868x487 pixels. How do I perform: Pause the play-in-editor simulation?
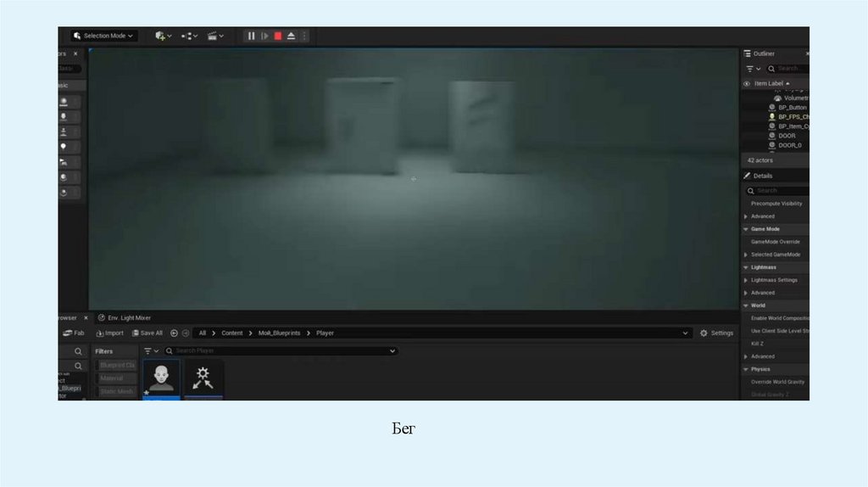pos(251,36)
